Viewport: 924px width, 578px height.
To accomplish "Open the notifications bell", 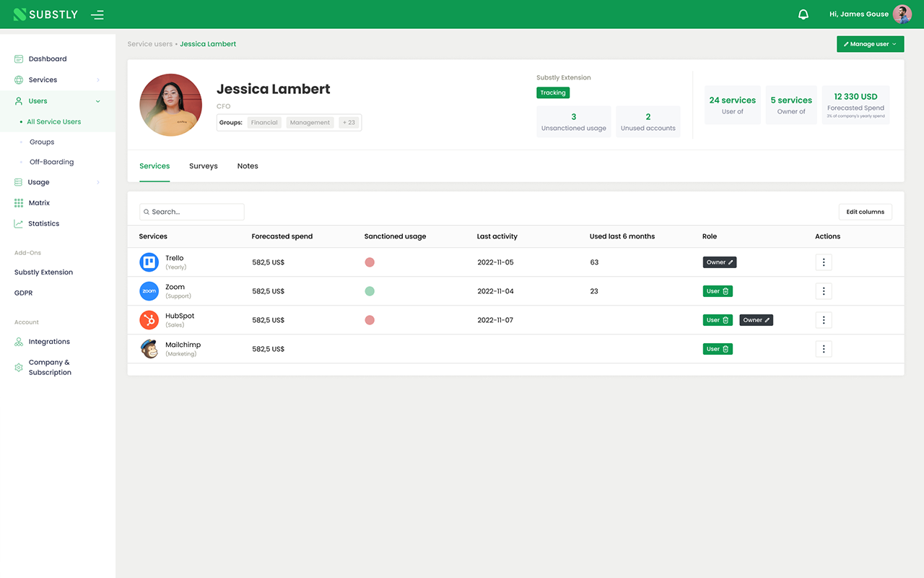I will coord(803,14).
